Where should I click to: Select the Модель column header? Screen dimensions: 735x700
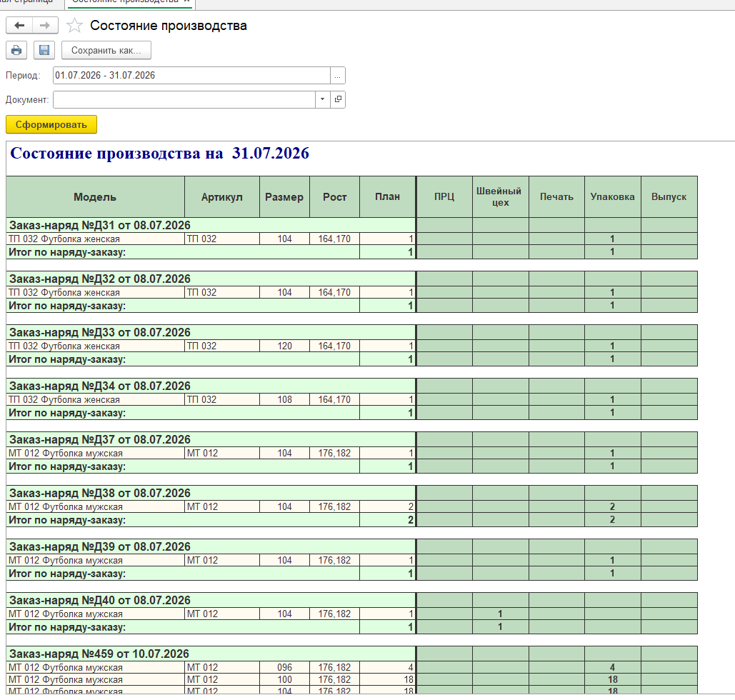coord(95,197)
